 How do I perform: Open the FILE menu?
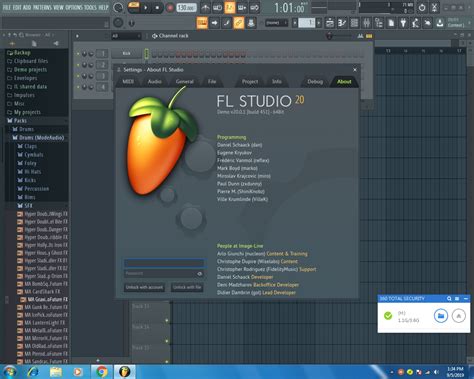pyautogui.click(x=7, y=7)
